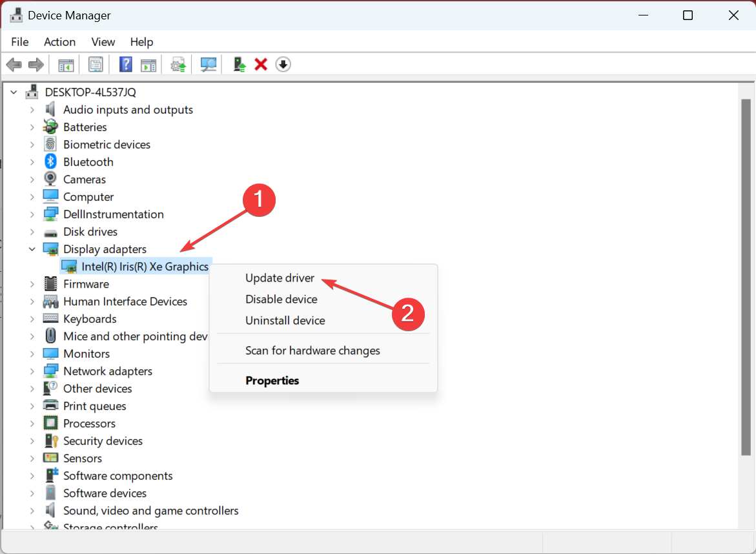This screenshot has width=756, height=554.
Task: Click the gear Update driver toolbar icon
Action: point(178,65)
